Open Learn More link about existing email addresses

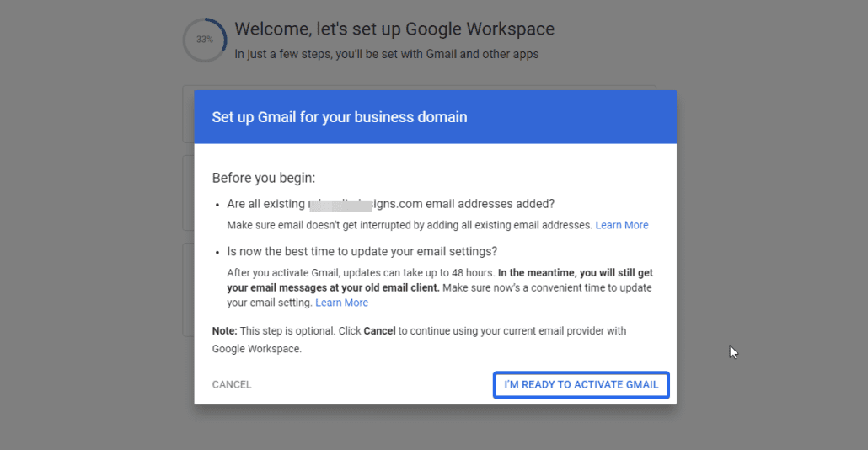coord(622,225)
